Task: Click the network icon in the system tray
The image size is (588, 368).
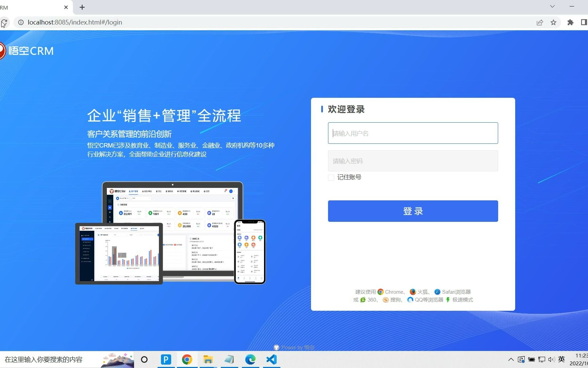Action: 542,359
